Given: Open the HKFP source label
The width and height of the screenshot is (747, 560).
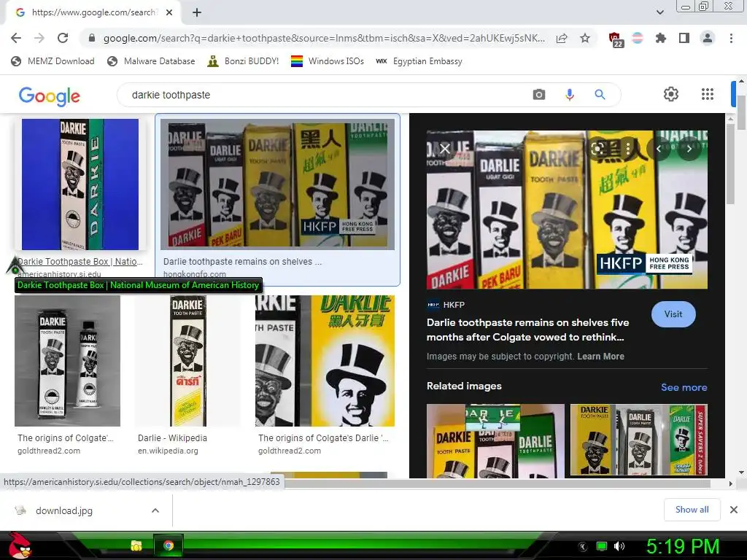Looking at the screenshot, I should tap(446, 305).
